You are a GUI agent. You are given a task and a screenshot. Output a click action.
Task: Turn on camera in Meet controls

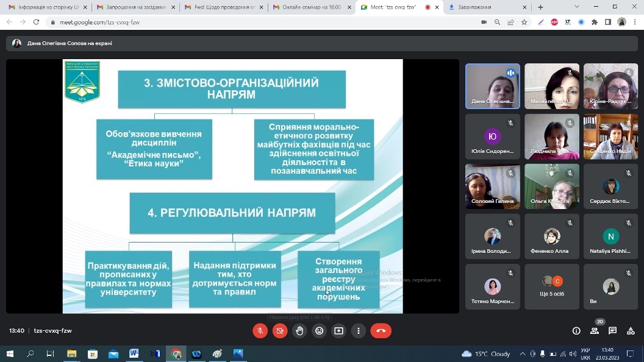pyautogui.click(x=280, y=331)
